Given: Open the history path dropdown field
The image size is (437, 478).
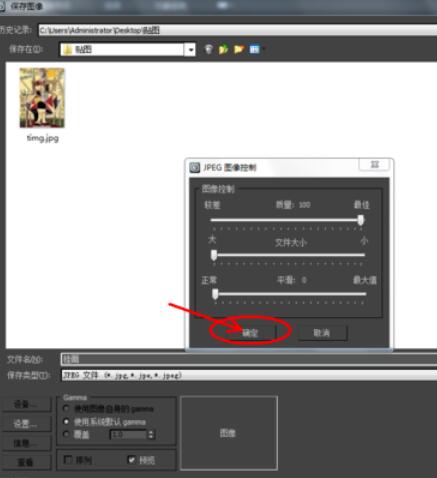Looking at the screenshot, I should [237, 30].
